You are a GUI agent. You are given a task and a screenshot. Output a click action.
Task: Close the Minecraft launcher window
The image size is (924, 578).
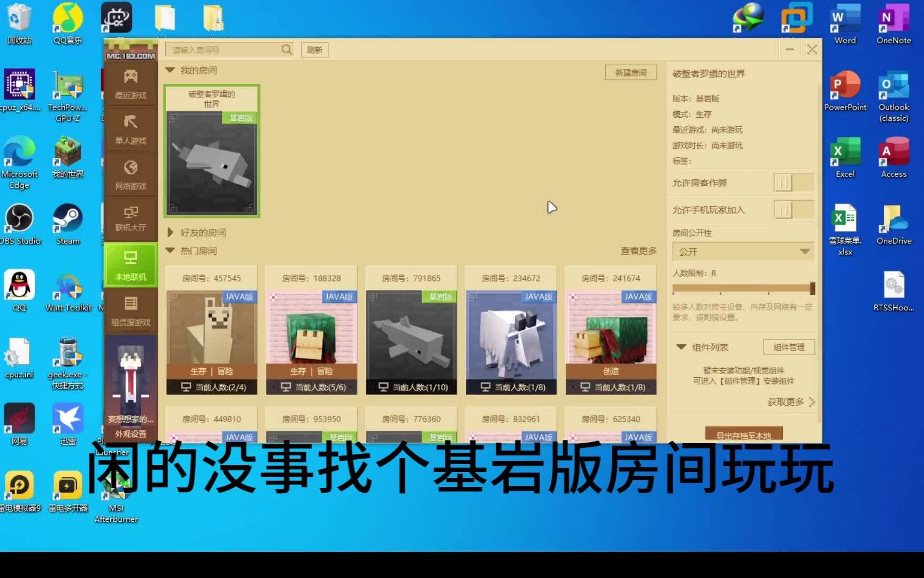(x=812, y=49)
